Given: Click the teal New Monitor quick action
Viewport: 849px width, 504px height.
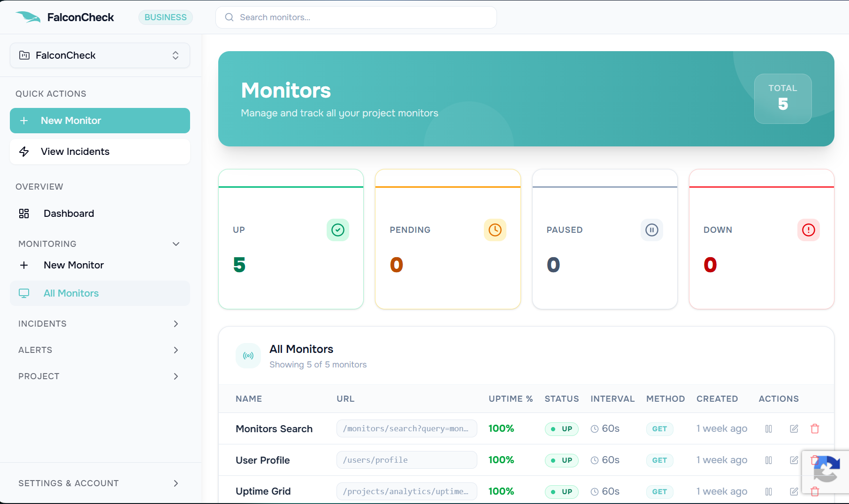Looking at the screenshot, I should tap(100, 121).
